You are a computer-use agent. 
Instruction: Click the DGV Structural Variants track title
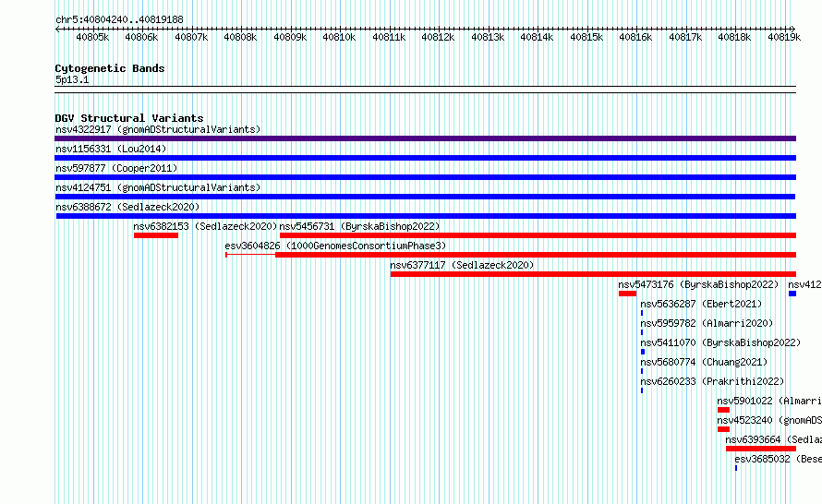(129, 118)
